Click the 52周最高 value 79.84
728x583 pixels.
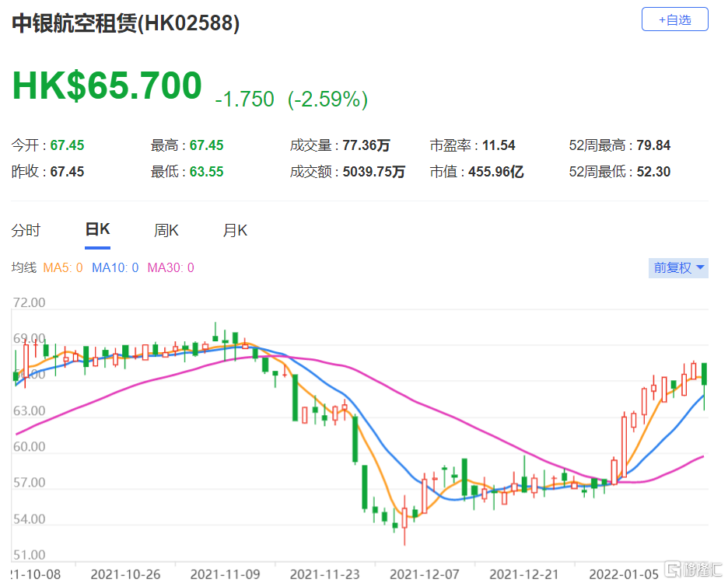(x=653, y=145)
